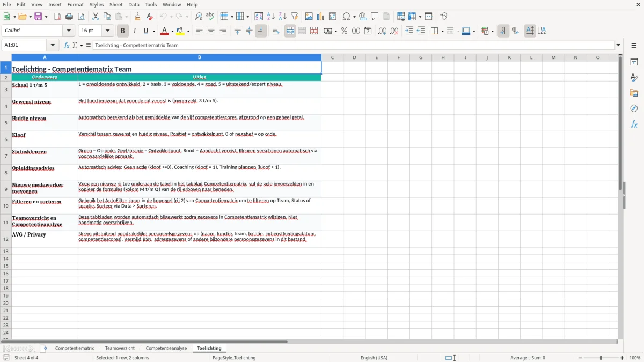
Task: Click the Cut scissors icon
Action: tap(96, 17)
